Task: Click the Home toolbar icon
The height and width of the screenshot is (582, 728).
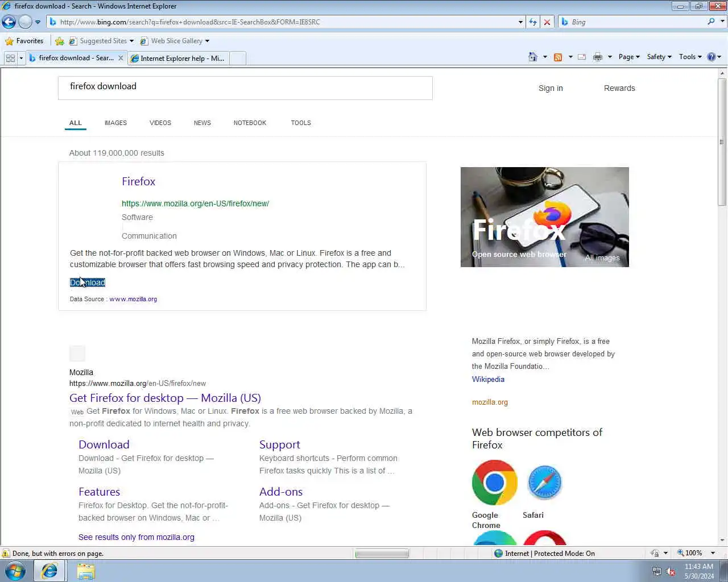Action: pos(533,57)
